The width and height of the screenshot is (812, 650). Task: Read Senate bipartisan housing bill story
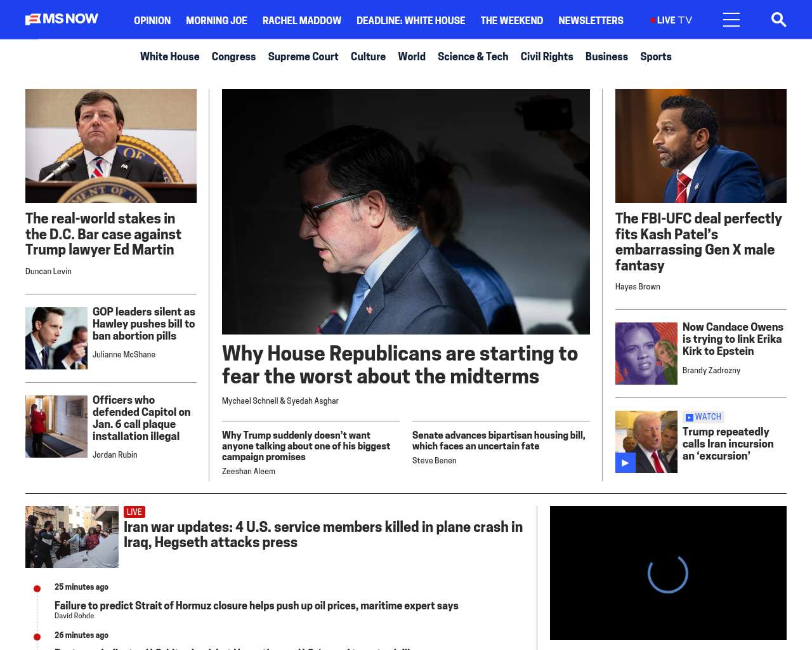point(499,441)
